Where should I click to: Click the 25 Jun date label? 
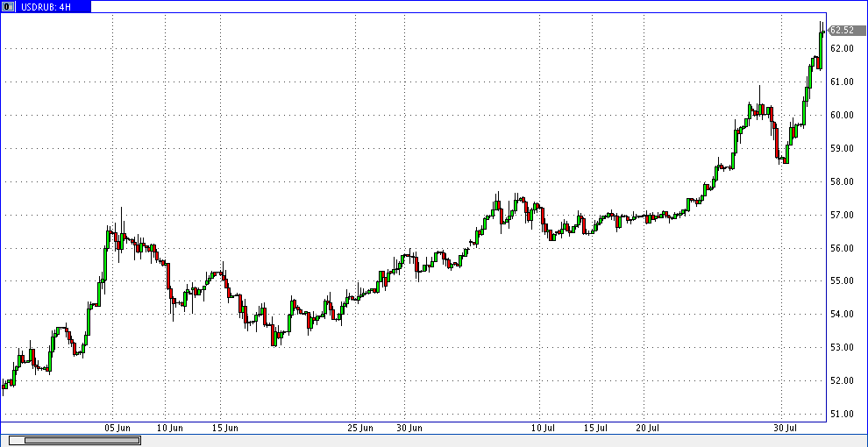coord(359,429)
